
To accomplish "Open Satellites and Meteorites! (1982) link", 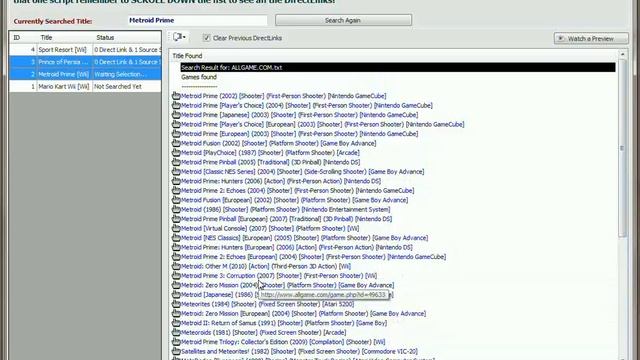I will pyautogui.click(x=299, y=351).
